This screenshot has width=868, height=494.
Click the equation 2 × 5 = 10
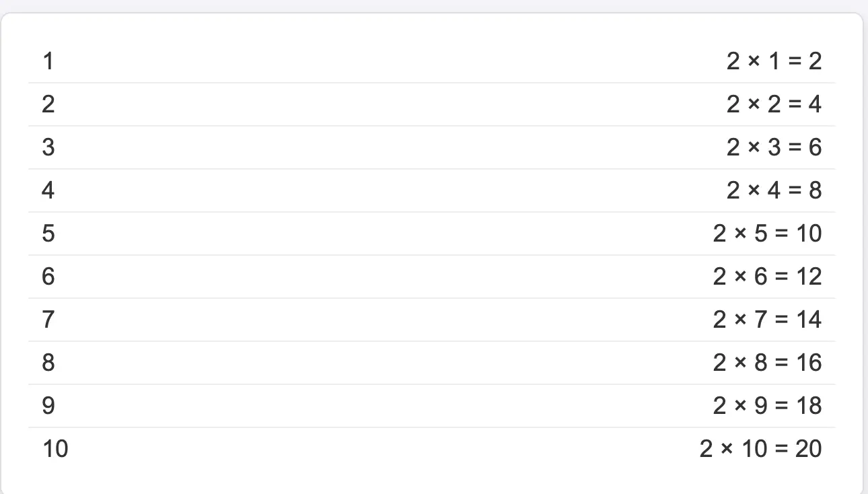[x=768, y=234]
